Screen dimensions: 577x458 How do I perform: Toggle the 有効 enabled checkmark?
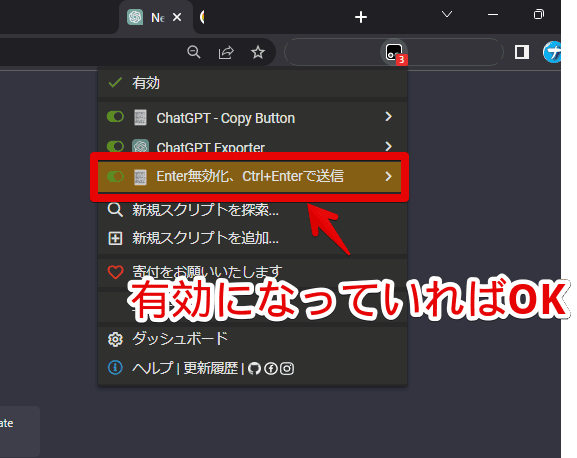[115, 82]
